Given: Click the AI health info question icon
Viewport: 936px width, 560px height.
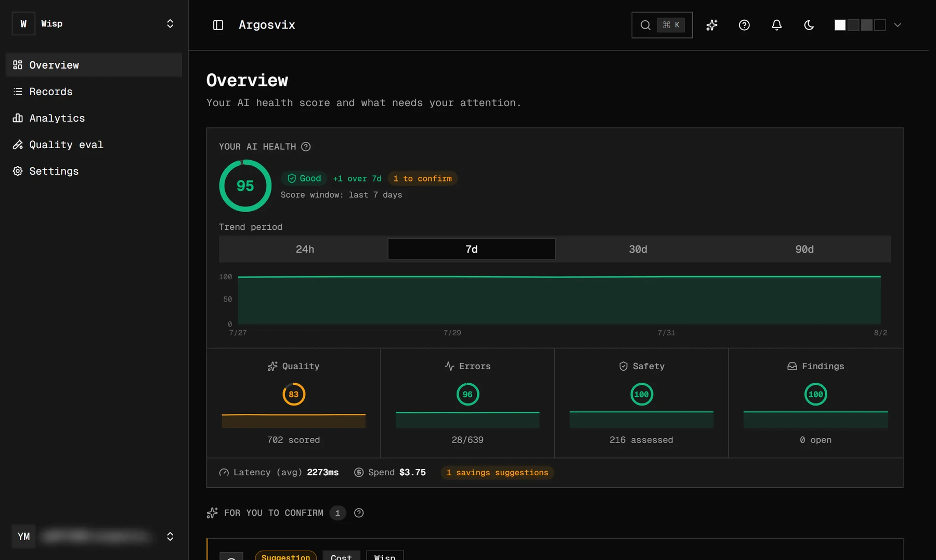Looking at the screenshot, I should pyautogui.click(x=306, y=147).
